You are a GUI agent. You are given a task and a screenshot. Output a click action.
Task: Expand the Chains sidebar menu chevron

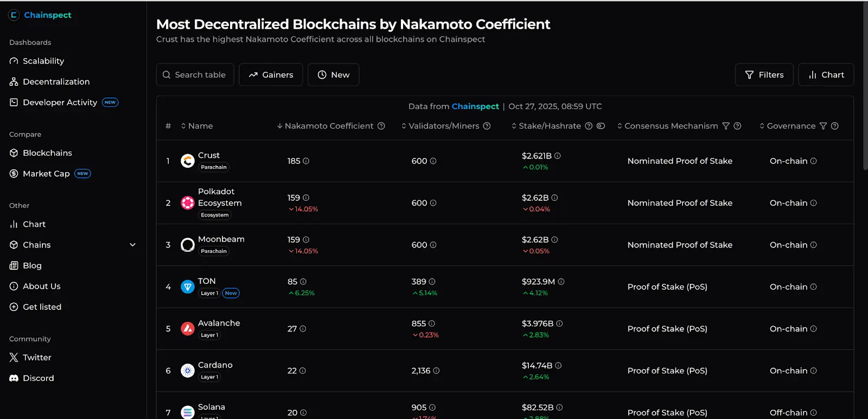coord(132,245)
